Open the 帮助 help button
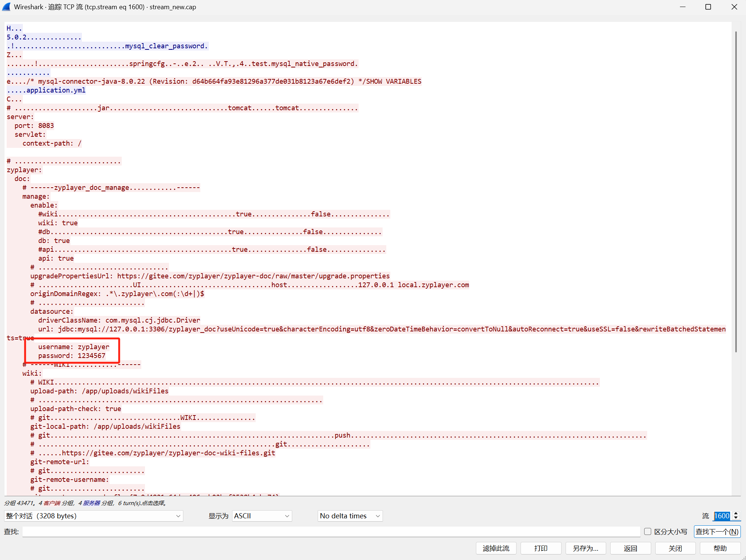This screenshot has height=560, width=746. 720,548
